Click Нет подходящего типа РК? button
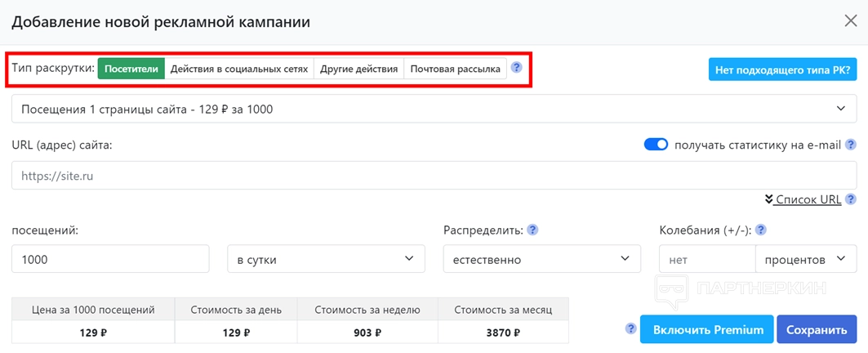Screen dimensions: 868x353 coord(782,70)
